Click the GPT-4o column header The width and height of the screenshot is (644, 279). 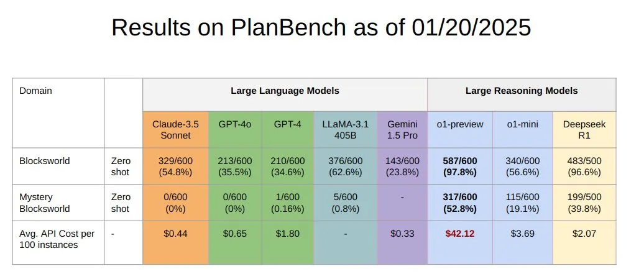tap(235, 124)
